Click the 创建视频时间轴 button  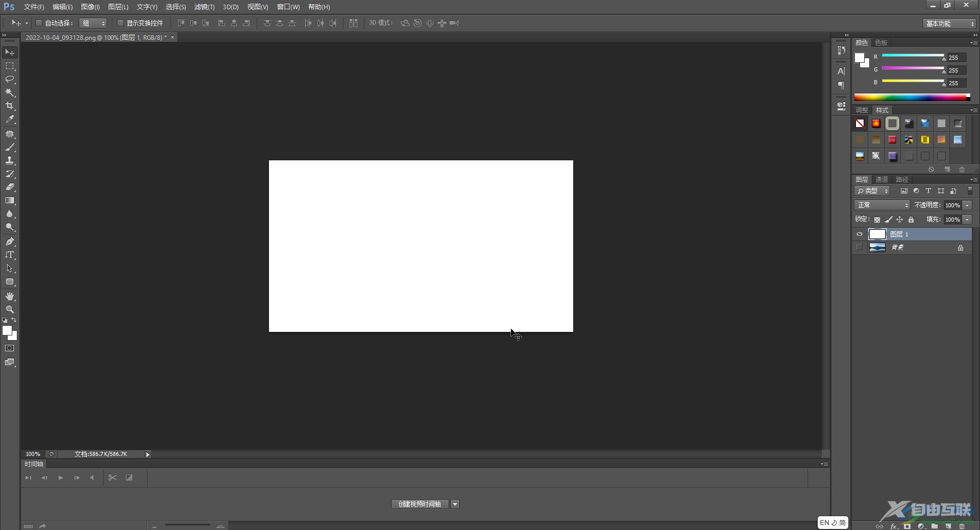pyautogui.click(x=420, y=504)
